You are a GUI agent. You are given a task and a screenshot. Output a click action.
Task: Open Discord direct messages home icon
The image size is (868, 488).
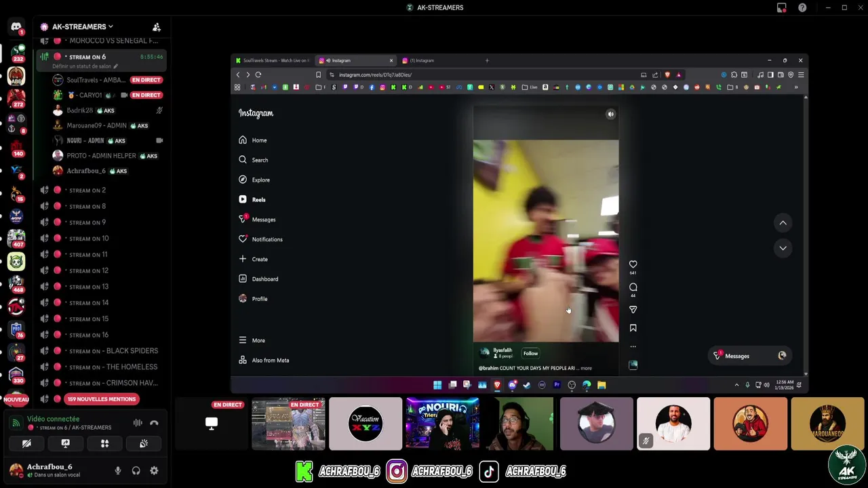16,27
